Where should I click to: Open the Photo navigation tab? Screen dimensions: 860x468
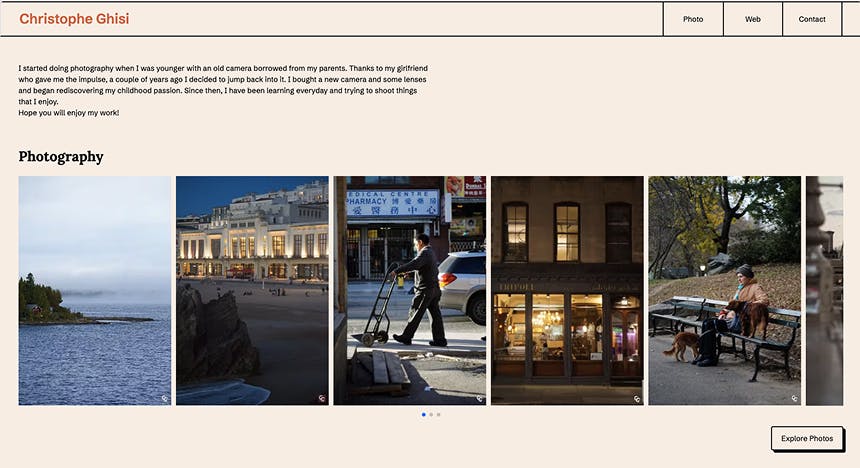coord(693,19)
